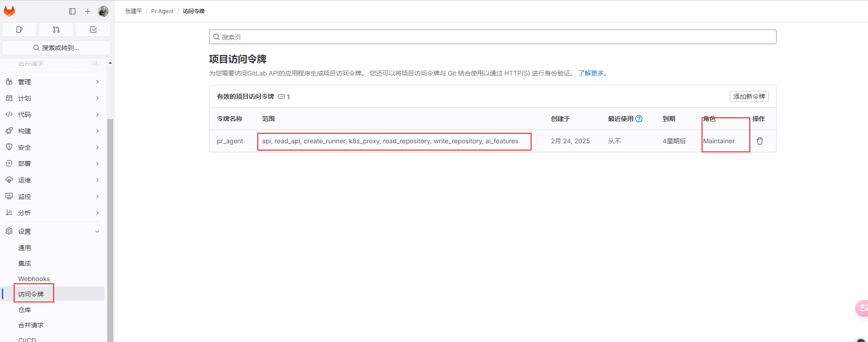
Task: Revoke the pr_agent token via trash icon
Action: pos(759,141)
